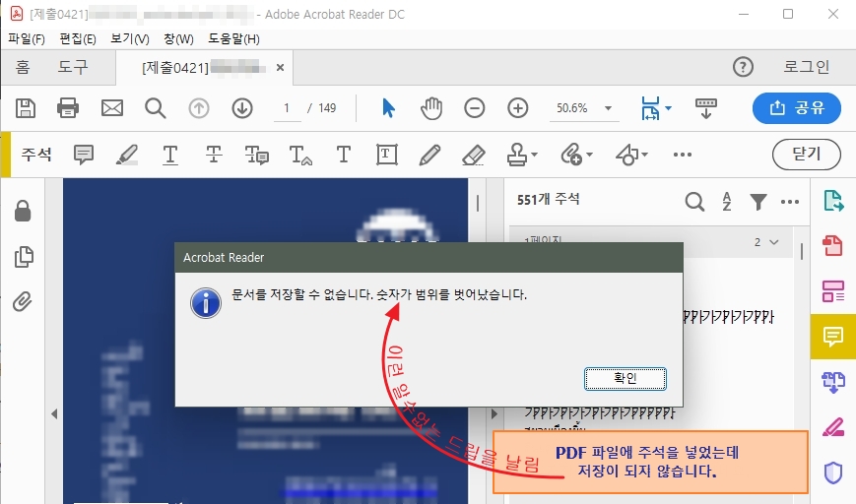856x504 pixels.
Task: Open the 도움말(H) menu
Action: (x=233, y=38)
